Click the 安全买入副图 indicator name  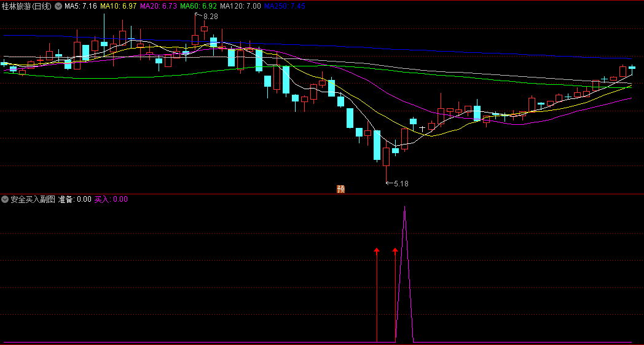[33, 199]
